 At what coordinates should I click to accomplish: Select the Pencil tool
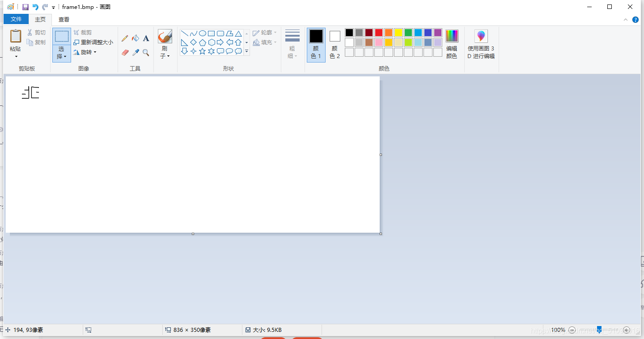pos(125,38)
